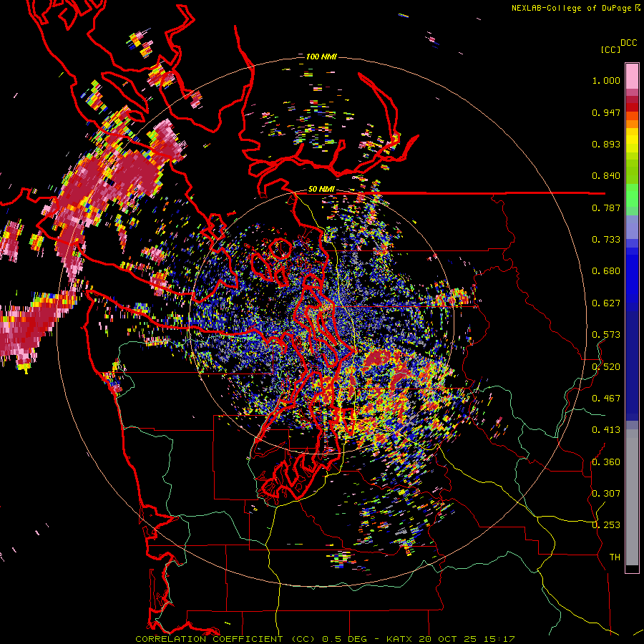The height and width of the screenshot is (644, 644).
Task: Pick the large gray legend color segment
Action: [632, 497]
